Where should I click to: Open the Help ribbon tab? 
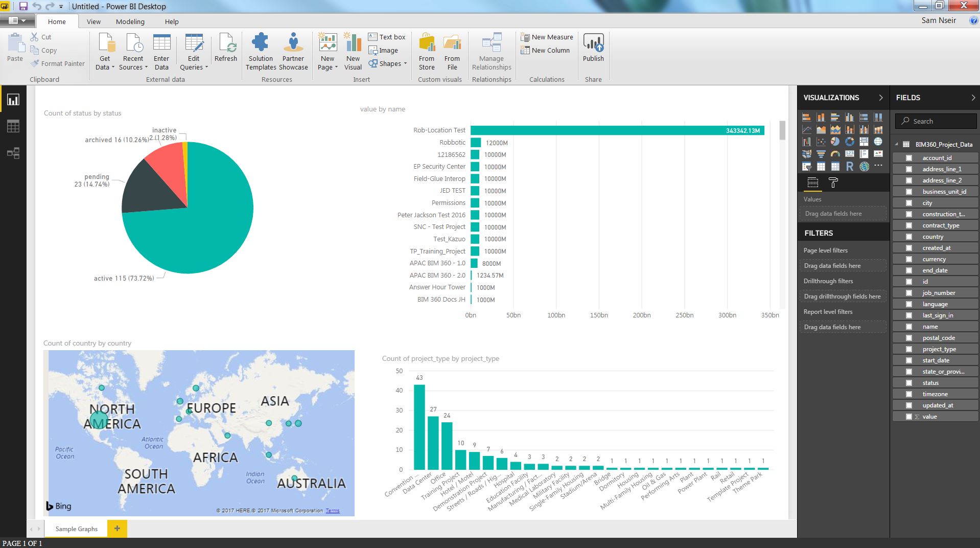coord(172,21)
